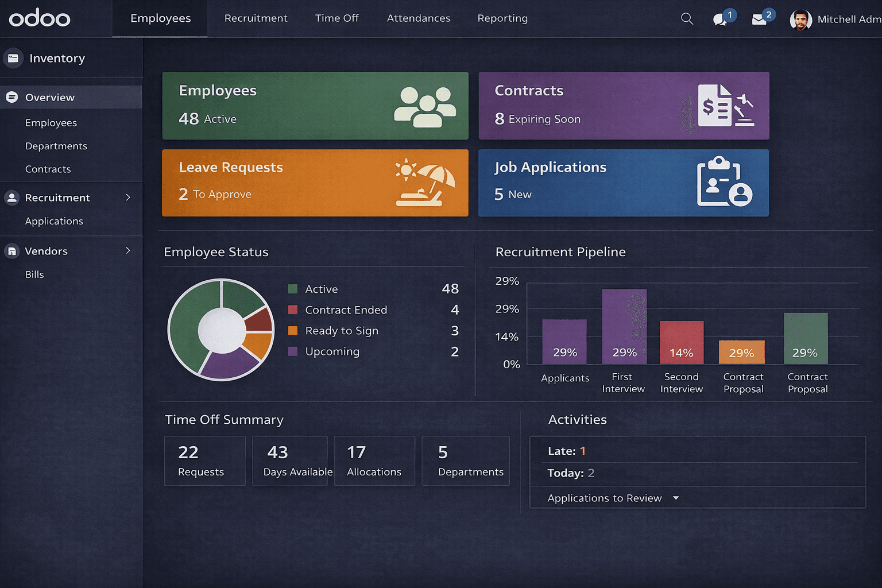882x588 pixels.
Task: Open the 43 Days Available tile
Action: tap(290, 461)
